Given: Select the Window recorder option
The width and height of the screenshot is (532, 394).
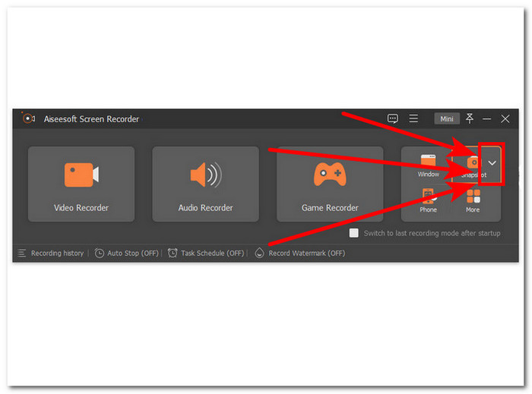Looking at the screenshot, I should 428,165.
